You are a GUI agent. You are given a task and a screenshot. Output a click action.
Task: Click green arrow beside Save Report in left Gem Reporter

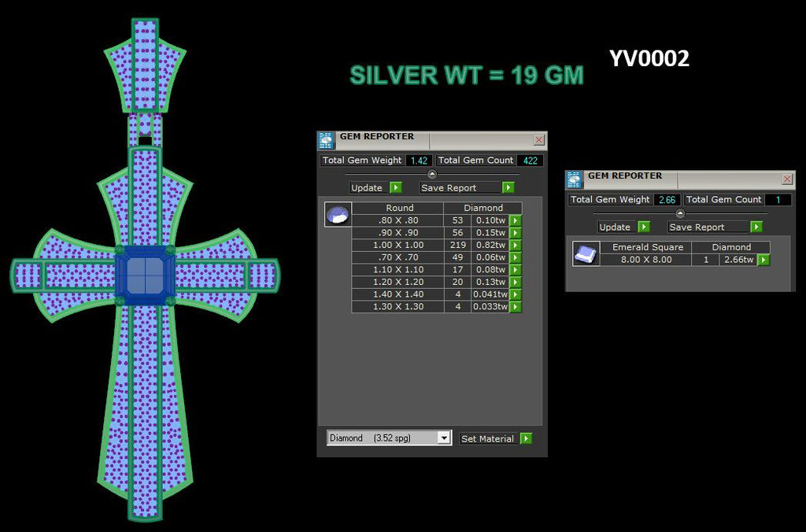[508, 187]
